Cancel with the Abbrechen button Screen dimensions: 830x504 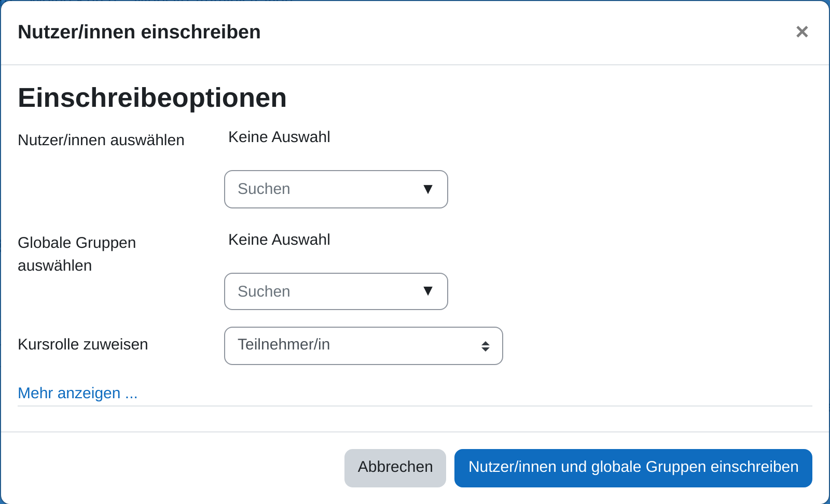[395, 468]
